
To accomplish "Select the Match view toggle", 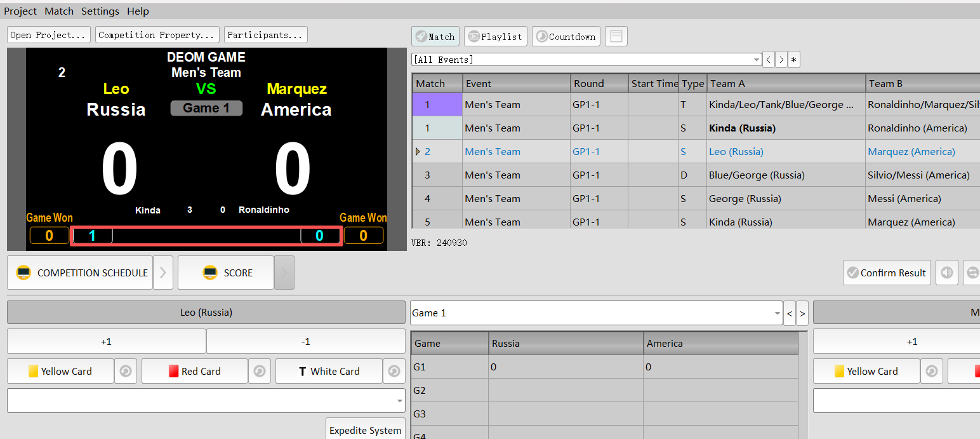I will [x=435, y=36].
